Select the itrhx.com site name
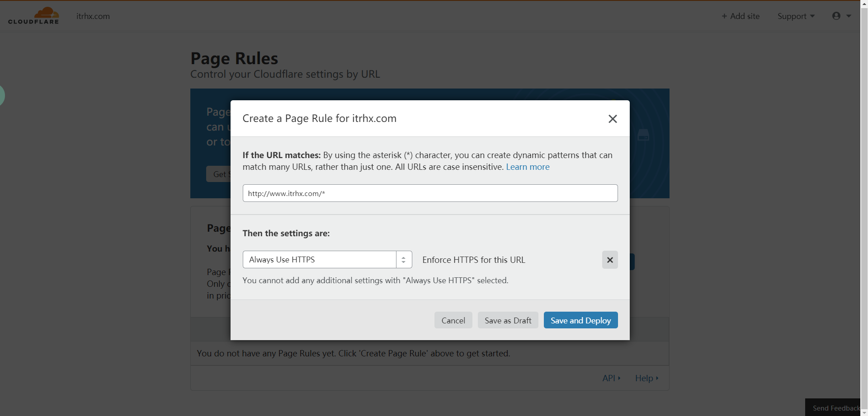 (93, 16)
